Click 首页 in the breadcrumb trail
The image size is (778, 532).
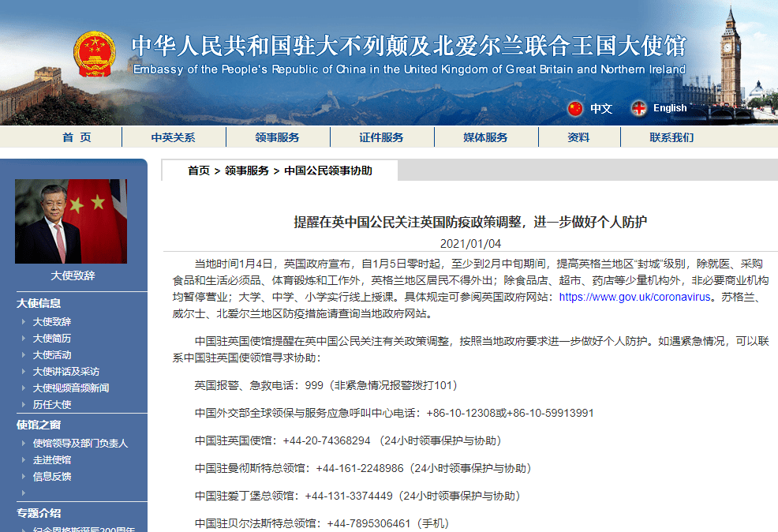tap(199, 170)
